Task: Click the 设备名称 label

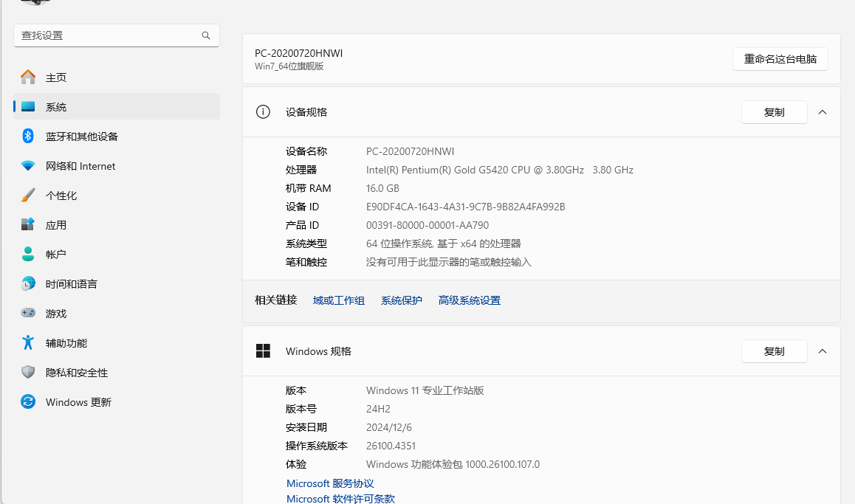Action: (306, 151)
